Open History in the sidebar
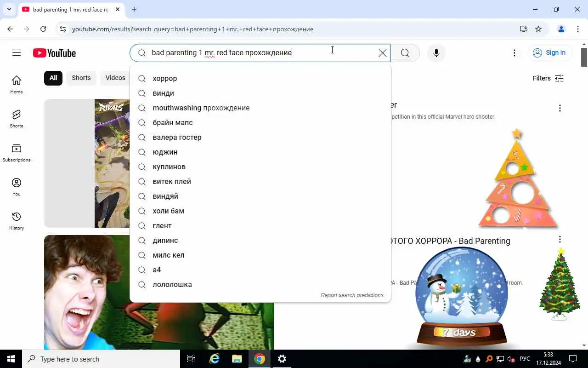This screenshot has height=368, width=588. (17, 221)
